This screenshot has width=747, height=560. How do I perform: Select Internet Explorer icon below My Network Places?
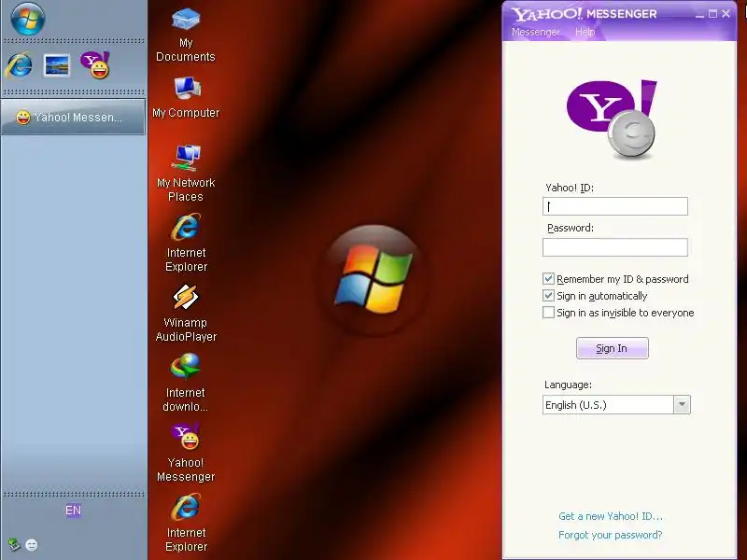point(186,243)
